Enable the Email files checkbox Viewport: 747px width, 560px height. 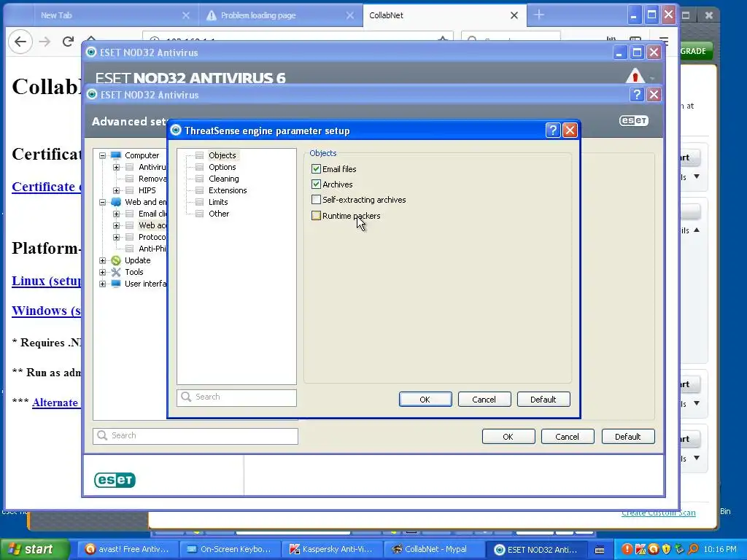[x=316, y=168]
